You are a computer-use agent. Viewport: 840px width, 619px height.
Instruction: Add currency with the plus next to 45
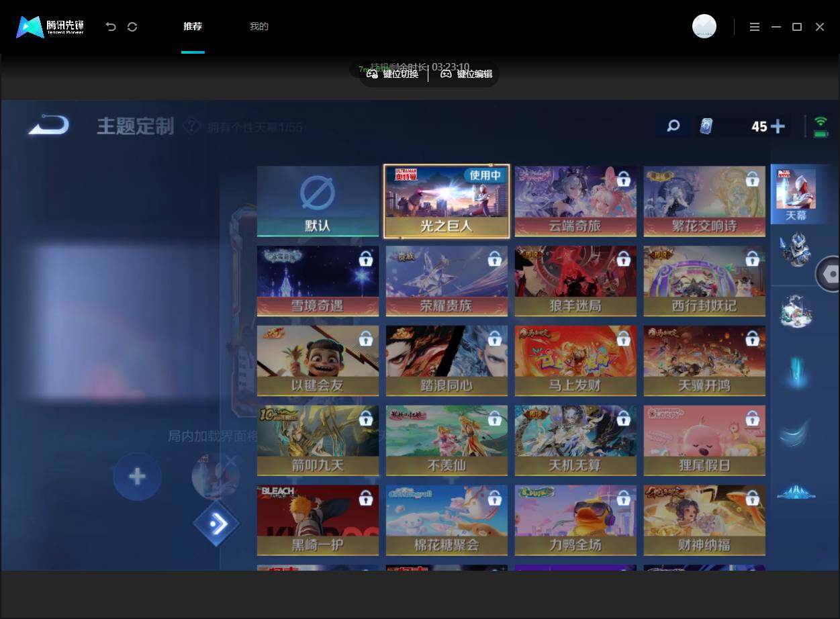[x=778, y=126]
